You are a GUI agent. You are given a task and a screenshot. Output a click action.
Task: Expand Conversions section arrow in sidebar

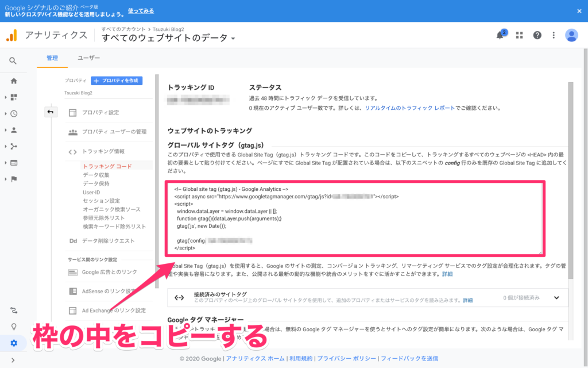(6, 179)
